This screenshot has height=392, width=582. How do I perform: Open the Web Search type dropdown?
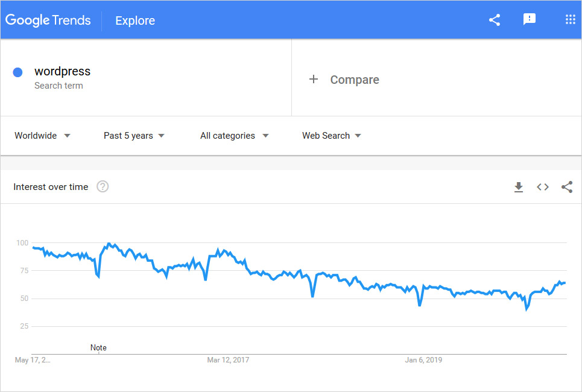pyautogui.click(x=332, y=136)
